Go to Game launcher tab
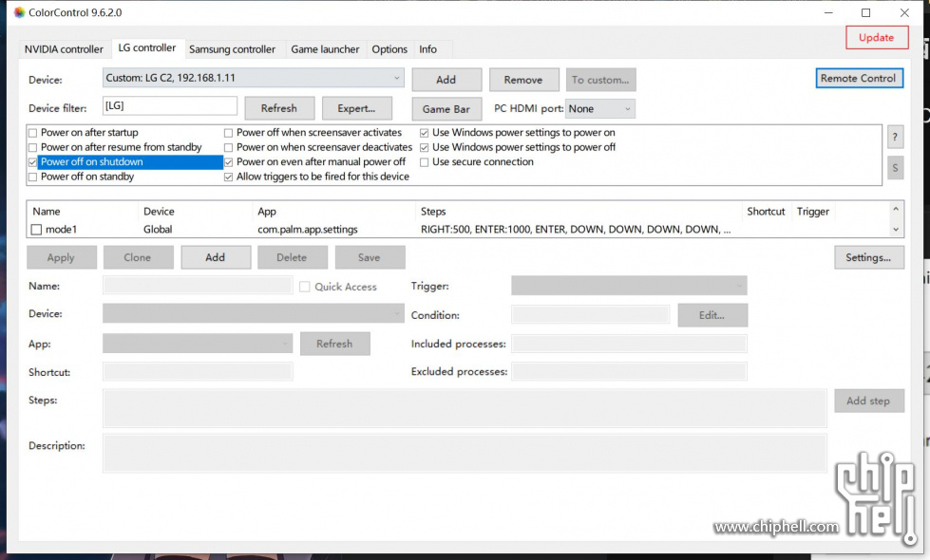This screenshot has height=560, width=930. 325,49
